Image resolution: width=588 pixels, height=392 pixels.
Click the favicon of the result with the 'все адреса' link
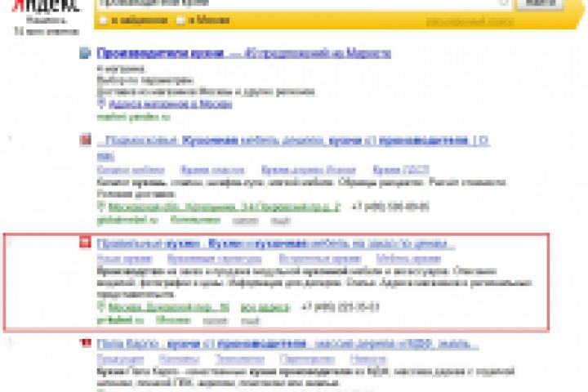(85, 243)
